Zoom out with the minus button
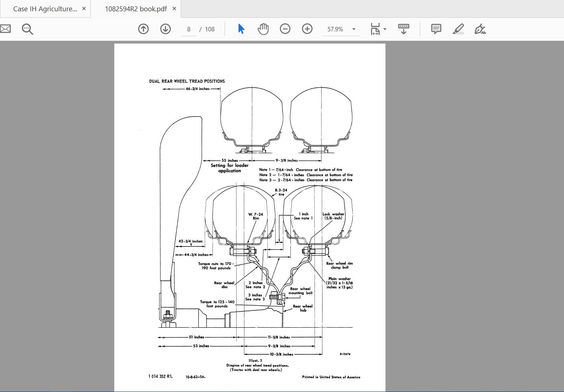Viewport: 564px width, 392px height. tap(285, 29)
